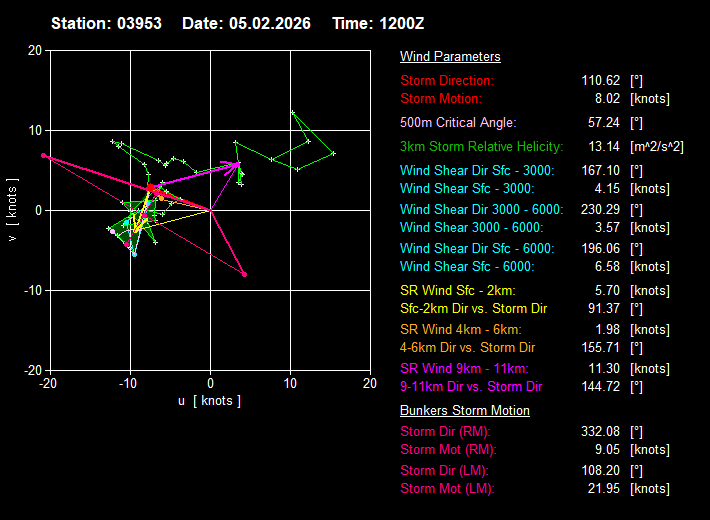Select the SR Wind 9km - 11km label
Screen dimensions: 710x520
click(x=464, y=368)
